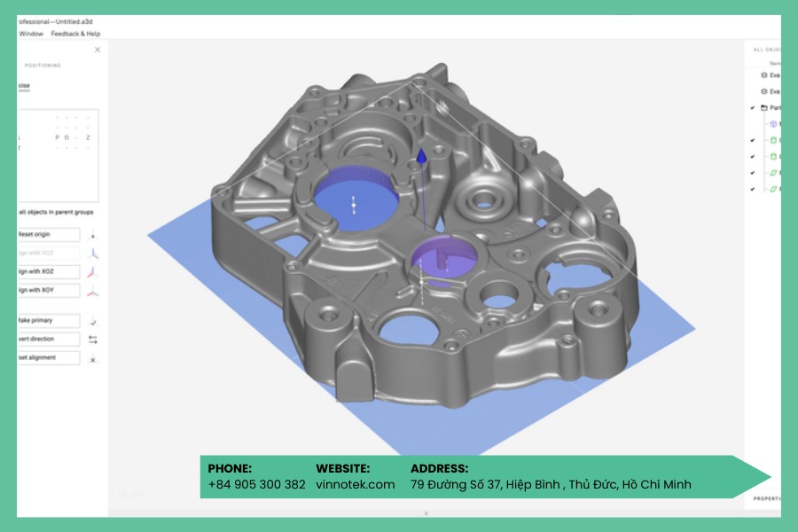Click the Reset alignment cross icon

pos(92,359)
